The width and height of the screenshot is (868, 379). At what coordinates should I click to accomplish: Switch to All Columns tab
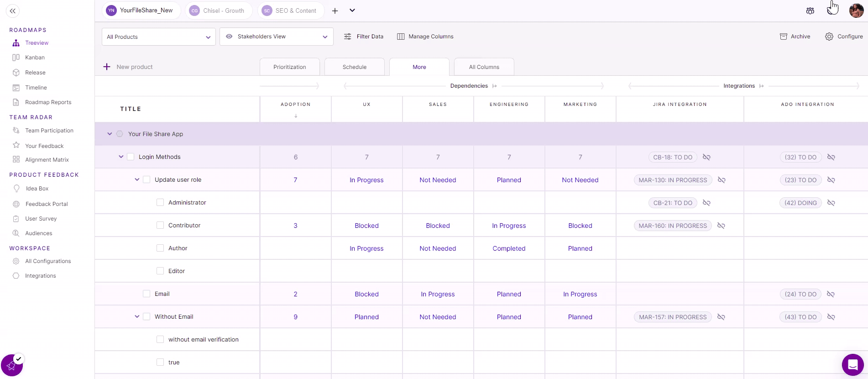[484, 67]
